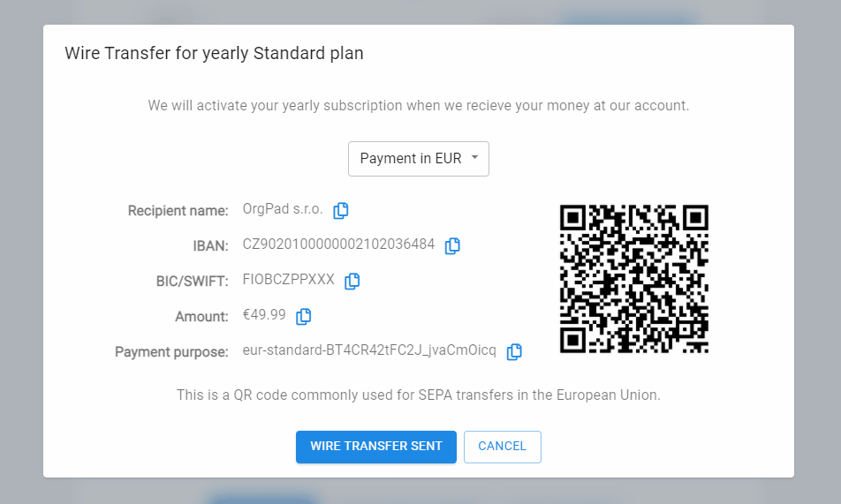The width and height of the screenshot is (841, 504).
Task: Copy the recipient name OrgPad s.r.o.
Action: tap(341, 210)
